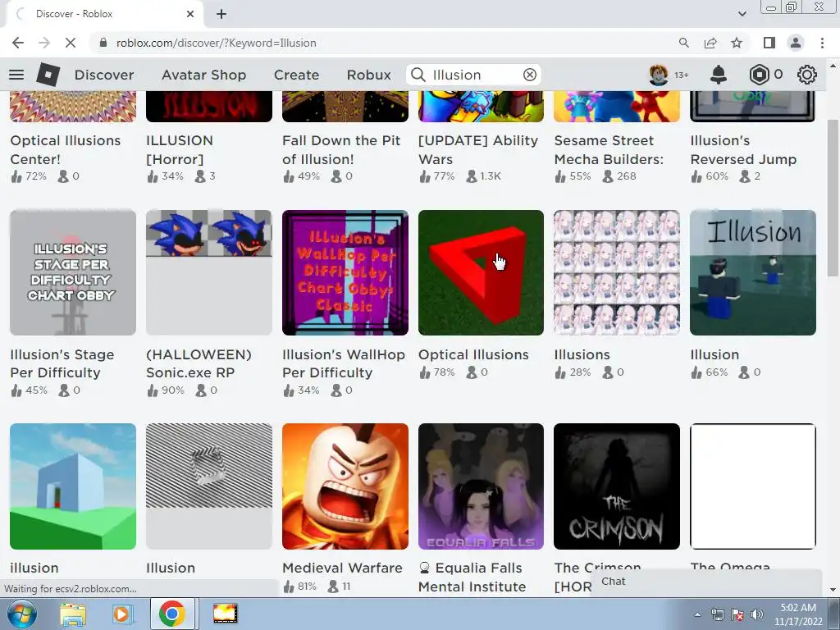The height and width of the screenshot is (630, 840).
Task: Open File Explorer from the taskbar
Action: (x=73, y=614)
